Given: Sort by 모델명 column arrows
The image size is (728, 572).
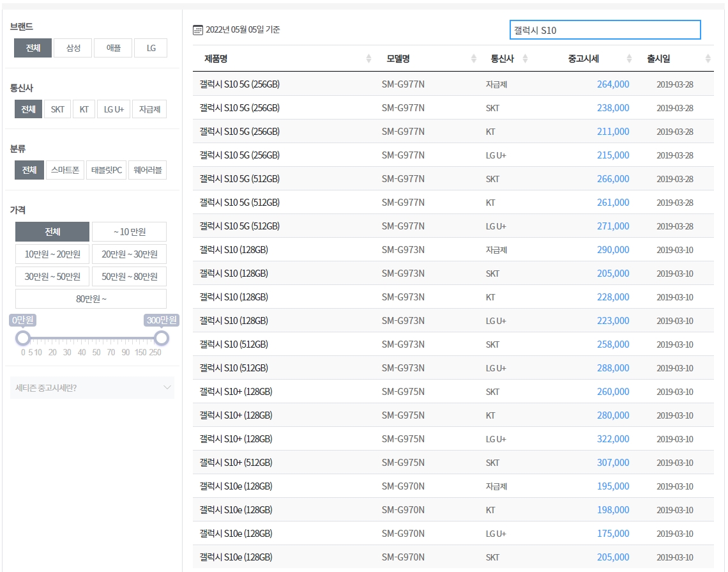Looking at the screenshot, I should coord(474,59).
